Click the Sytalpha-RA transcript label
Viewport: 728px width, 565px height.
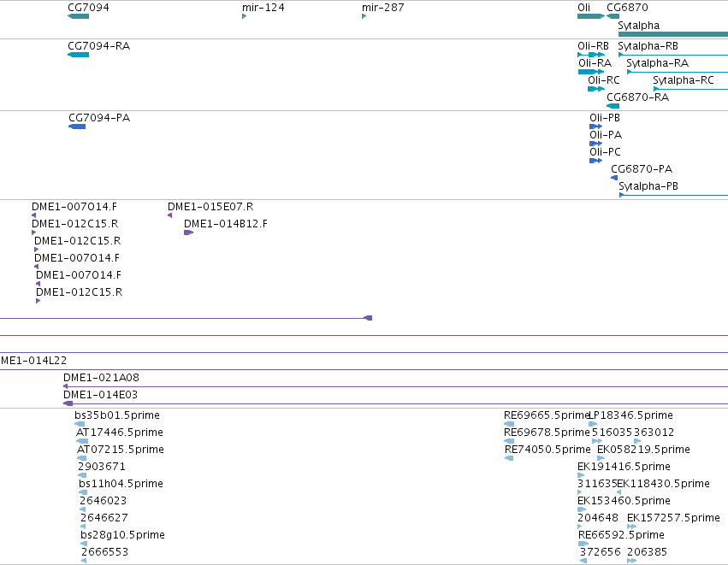pos(657,63)
